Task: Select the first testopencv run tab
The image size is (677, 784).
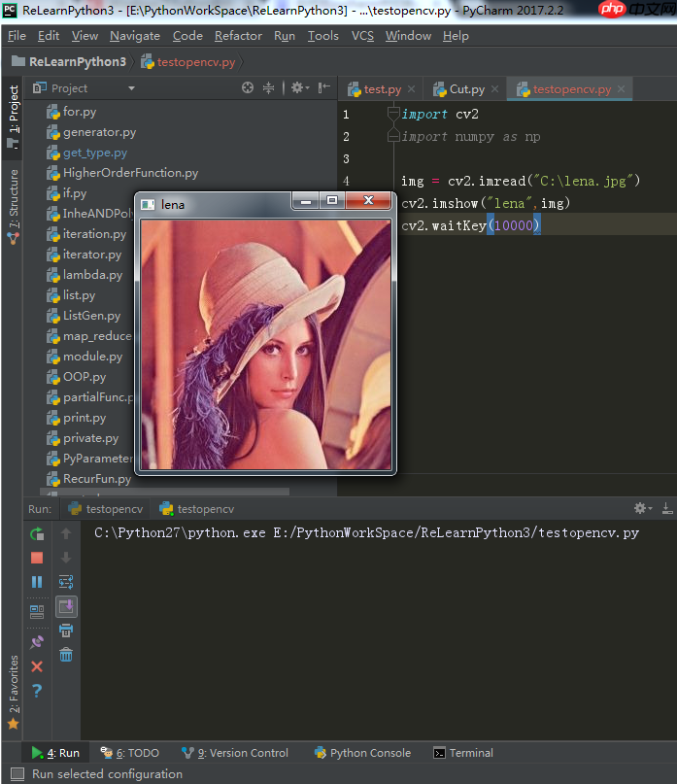Action: click(x=106, y=509)
